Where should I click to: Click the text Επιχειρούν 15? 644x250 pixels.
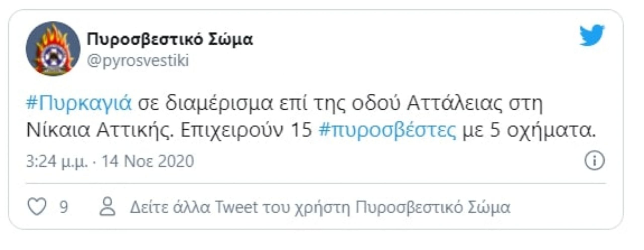pos(247,131)
